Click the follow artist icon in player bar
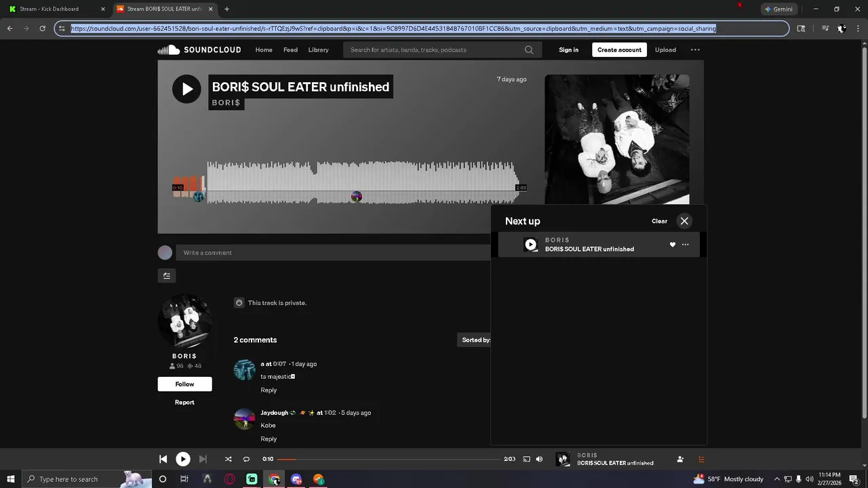The width and height of the screenshot is (868, 488). click(680, 459)
